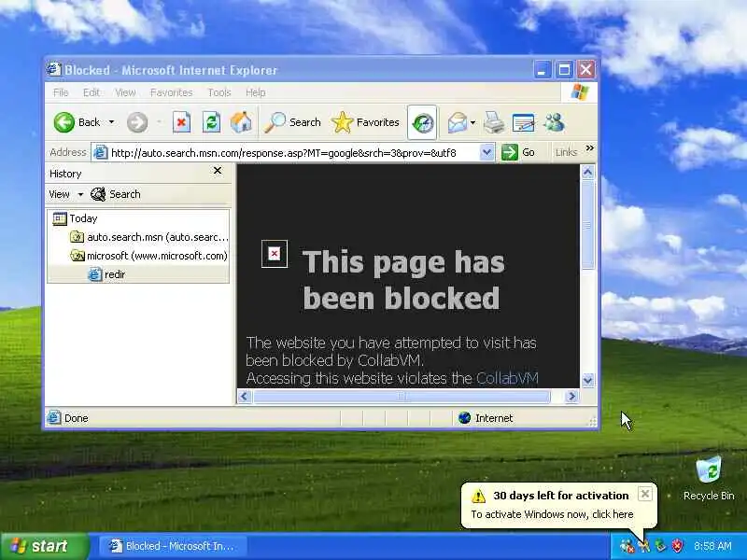
Task: Expand the Links toolbar chevron
Action: [x=590, y=148]
